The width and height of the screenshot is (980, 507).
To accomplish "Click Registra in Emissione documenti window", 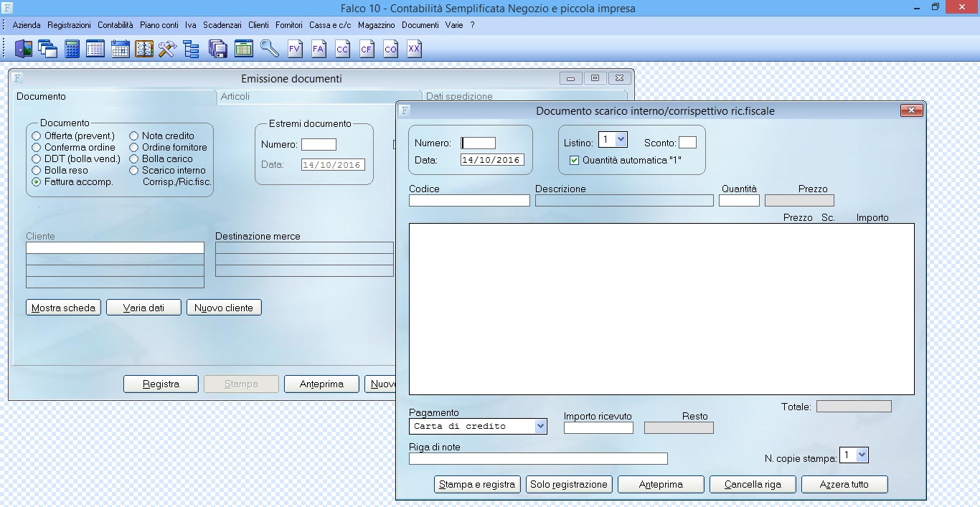I will pyautogui.click(x=161, y=384).
